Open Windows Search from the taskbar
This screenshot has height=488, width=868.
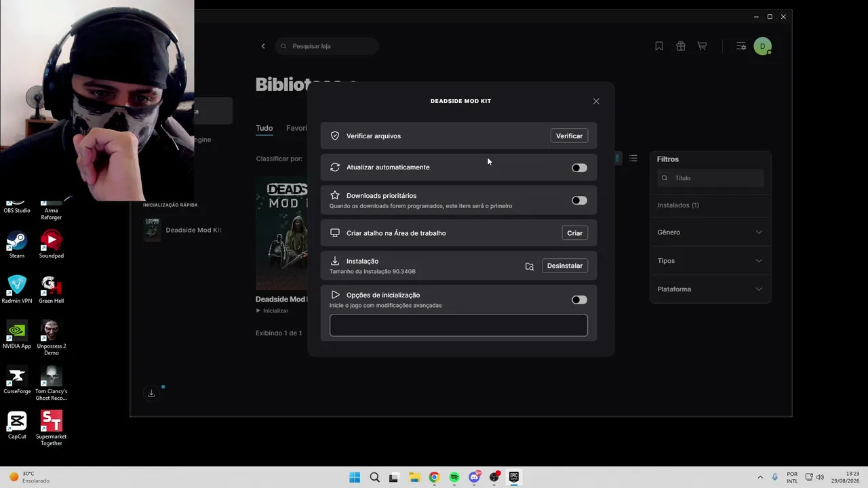coord(374,477)
